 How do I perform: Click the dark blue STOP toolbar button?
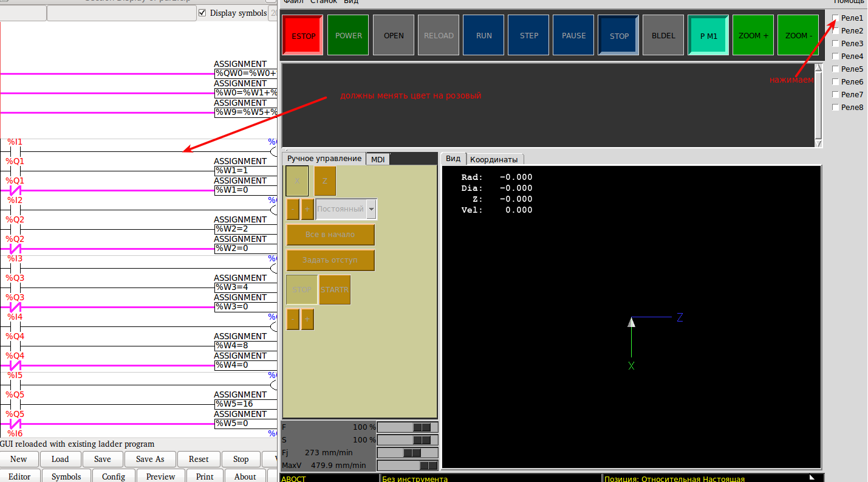tap(619, 36)
